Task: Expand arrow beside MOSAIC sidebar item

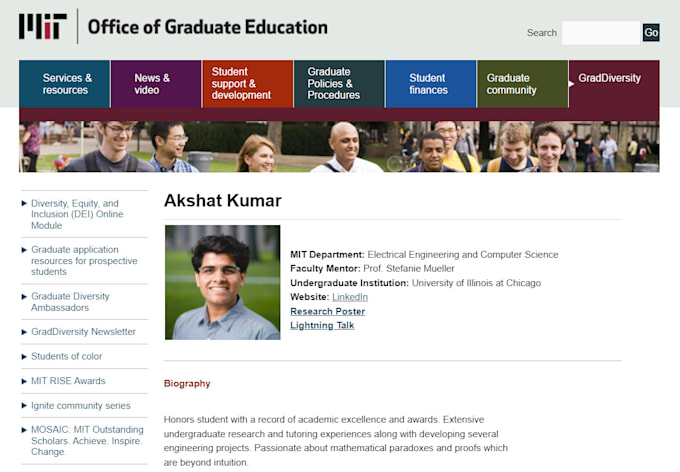Action: point(24,430)
